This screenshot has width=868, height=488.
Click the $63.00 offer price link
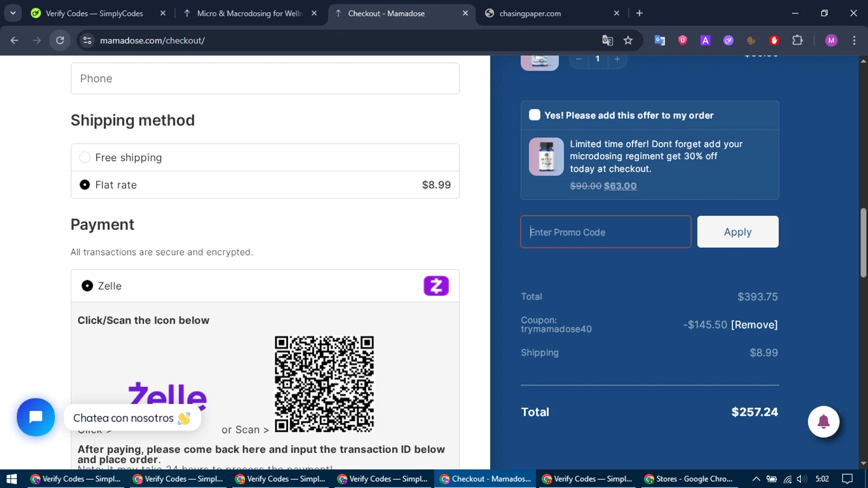(x=620, y=186)
